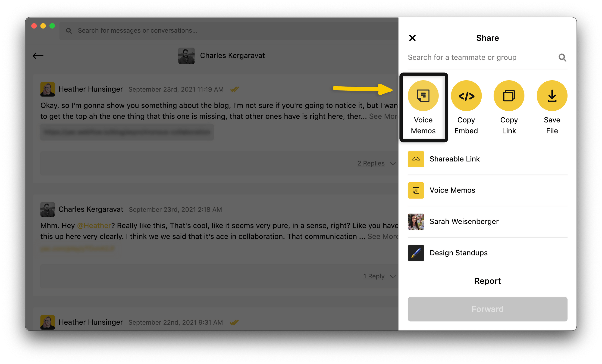Click the Copy Link icon
The image size is (602, 364).
tap(509, 96)
